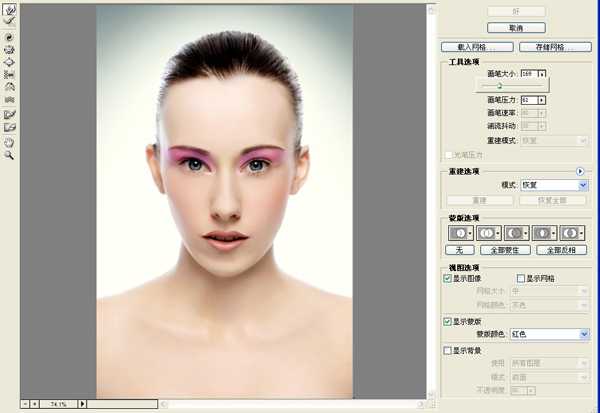Open the 画笔压力 brush pressure popup arrow

[x=542, y=100]
